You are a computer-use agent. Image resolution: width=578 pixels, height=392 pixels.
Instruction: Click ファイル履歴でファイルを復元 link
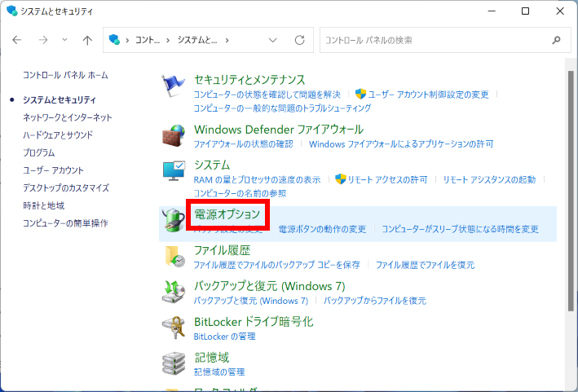pos(425,265)
